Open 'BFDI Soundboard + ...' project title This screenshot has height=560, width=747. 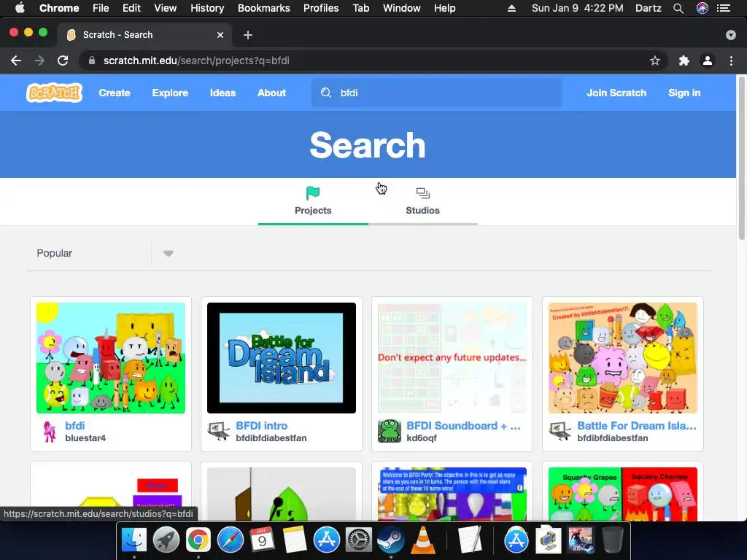tap(463, 426)
